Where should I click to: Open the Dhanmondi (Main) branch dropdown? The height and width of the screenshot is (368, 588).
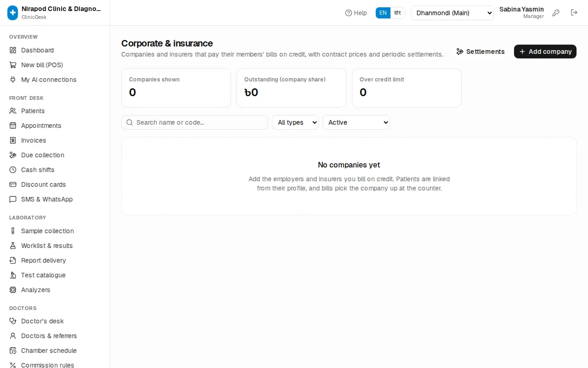point(452,13)
